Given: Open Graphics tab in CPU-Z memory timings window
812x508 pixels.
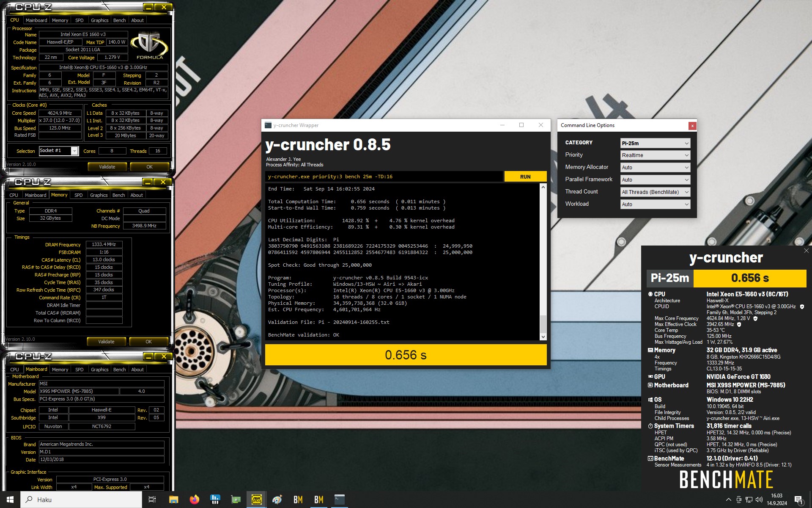Looking at the screenshot, I should pos(99,195).
